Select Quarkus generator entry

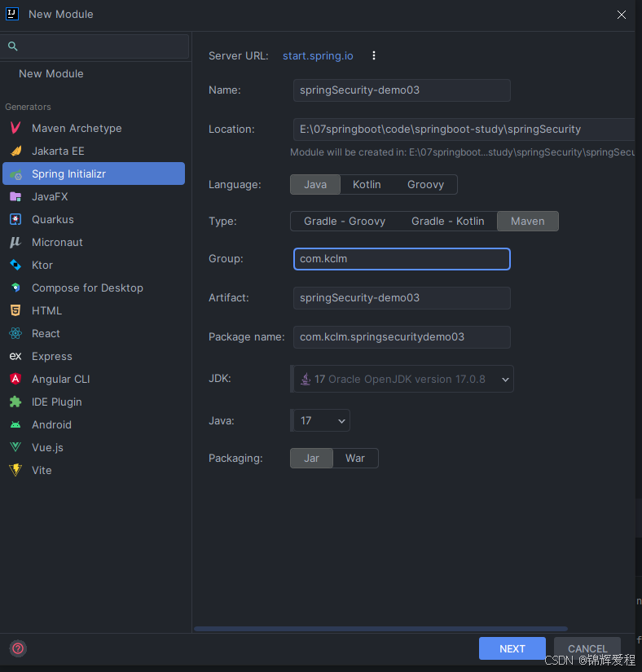coord(94,219)
